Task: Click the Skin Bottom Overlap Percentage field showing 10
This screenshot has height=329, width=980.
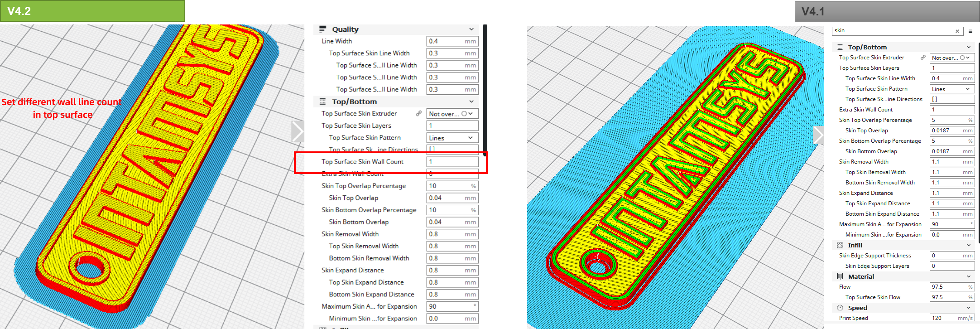Action: coord(452,210)
